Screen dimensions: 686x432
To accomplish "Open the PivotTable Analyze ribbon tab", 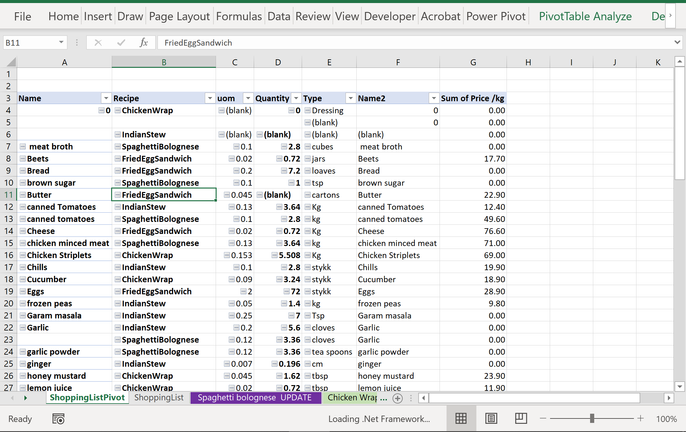I will point(585,16).
